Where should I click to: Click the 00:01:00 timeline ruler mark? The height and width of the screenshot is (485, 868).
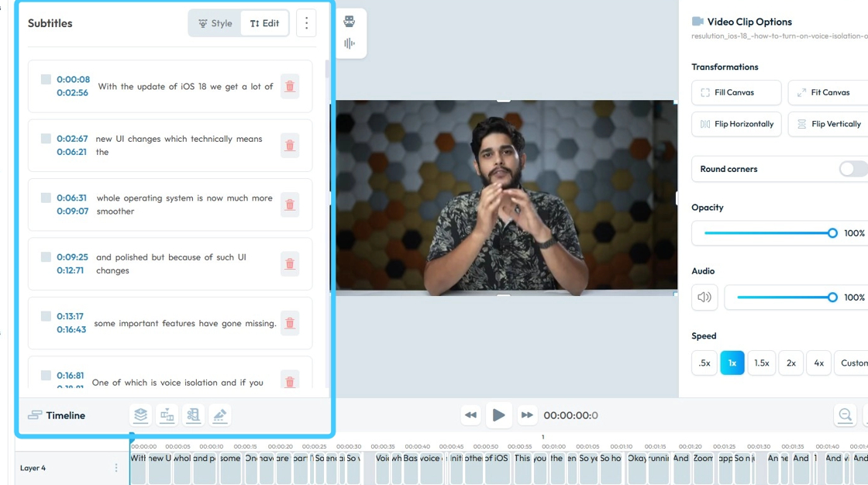553,446
